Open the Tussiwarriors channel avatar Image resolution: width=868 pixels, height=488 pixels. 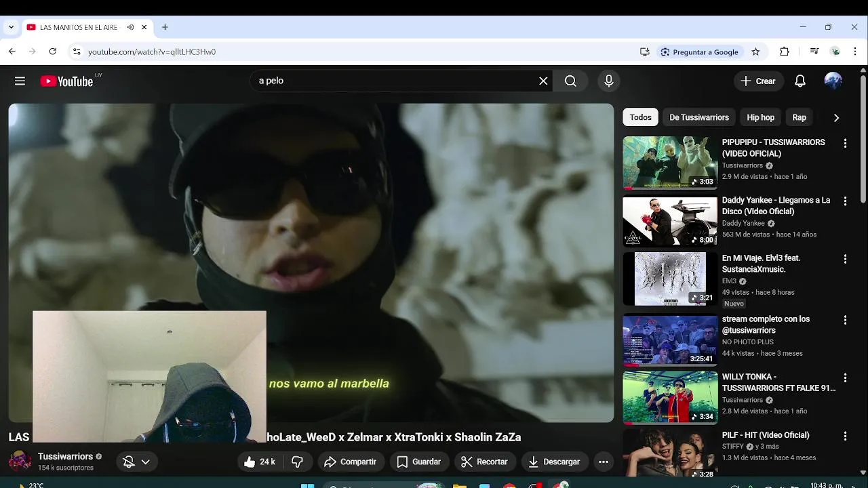[x=20, y=462]
